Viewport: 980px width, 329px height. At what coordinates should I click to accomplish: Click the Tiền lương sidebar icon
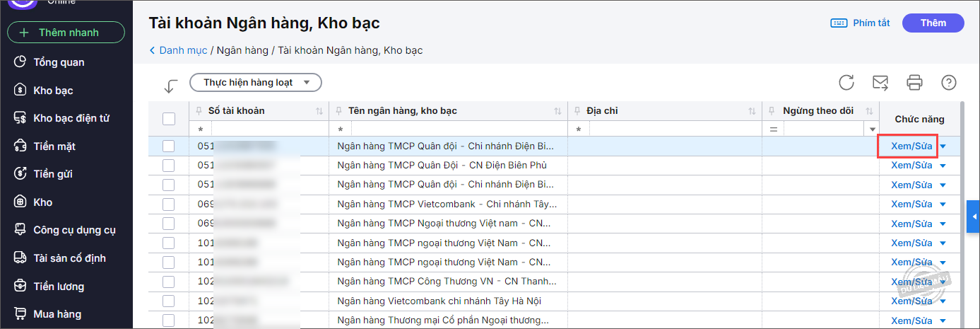click(20, 287)
